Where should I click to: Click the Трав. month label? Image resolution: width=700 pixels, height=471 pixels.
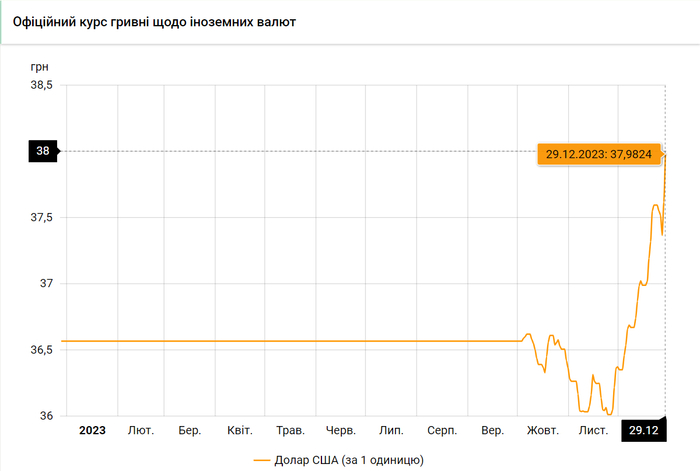click(x=290, y=430)
